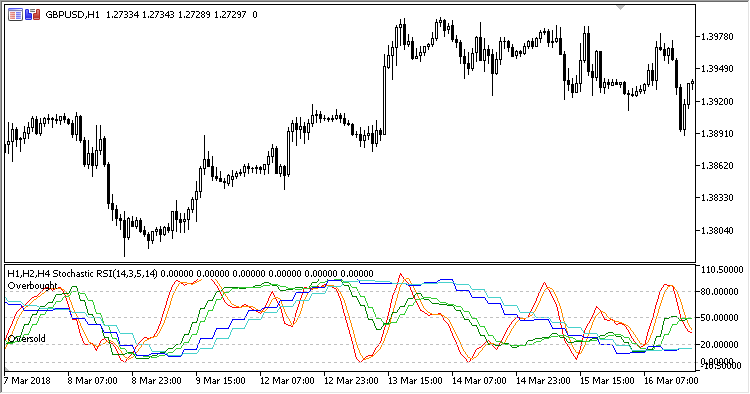Click the 8 Mar 23:00 time label
Image resolution: width=750 pixels, height=394 pixels.
157,381
